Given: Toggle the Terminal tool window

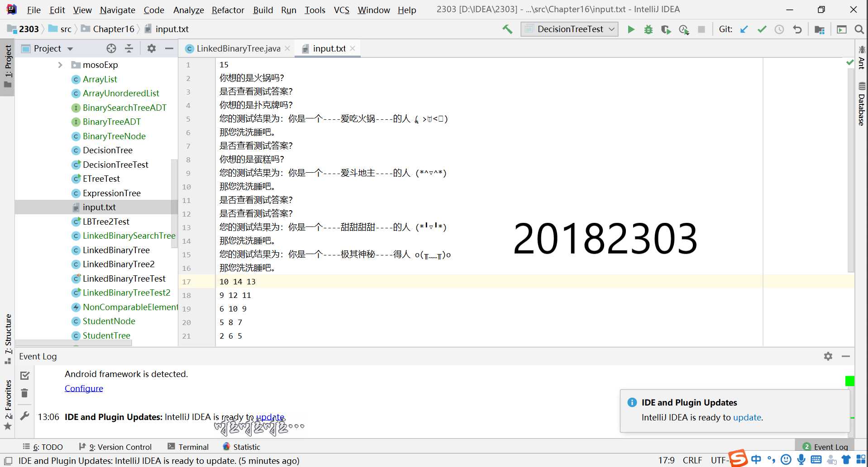Looking at the screenshot, I should [x=188, y=447].
